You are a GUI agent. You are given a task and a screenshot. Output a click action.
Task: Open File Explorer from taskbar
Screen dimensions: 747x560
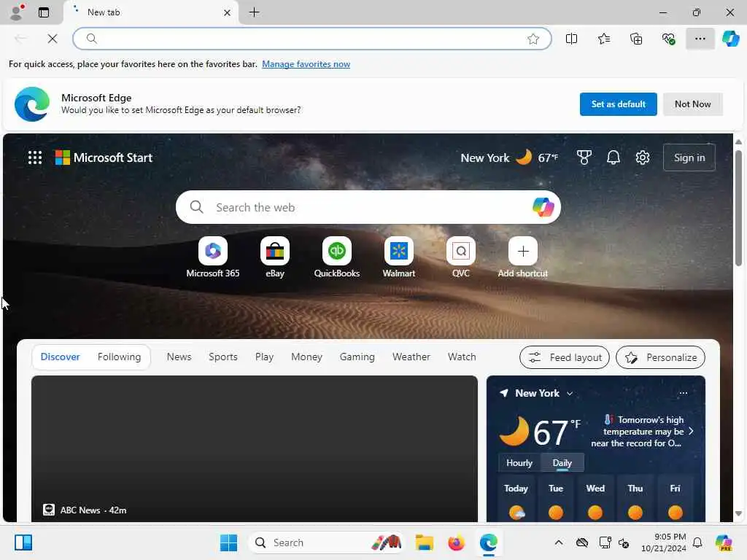pos(424,542)
